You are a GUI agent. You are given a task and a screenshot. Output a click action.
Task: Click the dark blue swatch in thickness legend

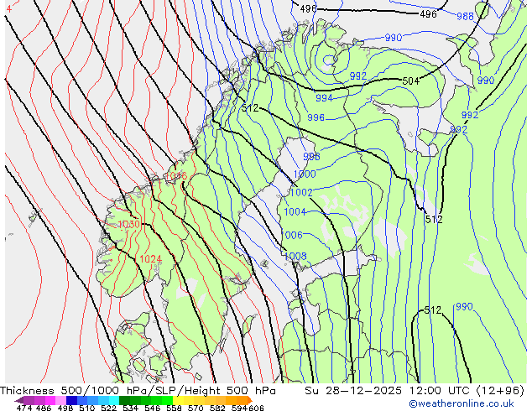pos(71,400)
